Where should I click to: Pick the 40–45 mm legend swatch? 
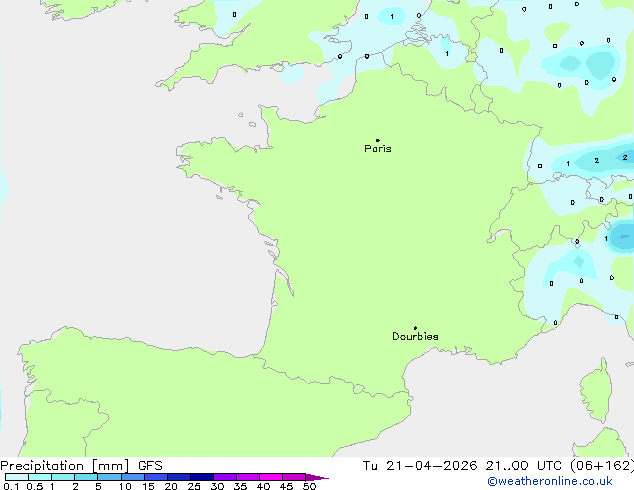[x=271, y=477]
